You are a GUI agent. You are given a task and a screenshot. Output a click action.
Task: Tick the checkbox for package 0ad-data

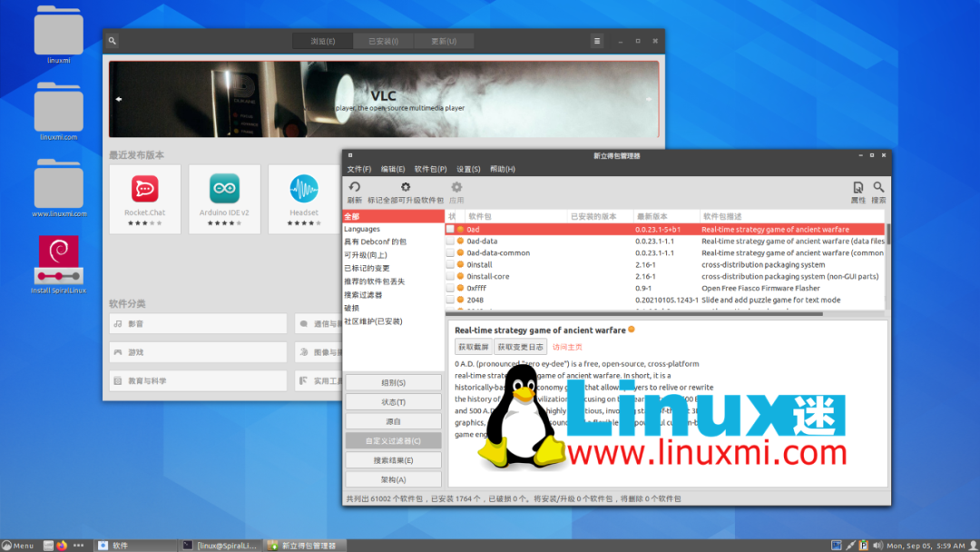(450, 241)
